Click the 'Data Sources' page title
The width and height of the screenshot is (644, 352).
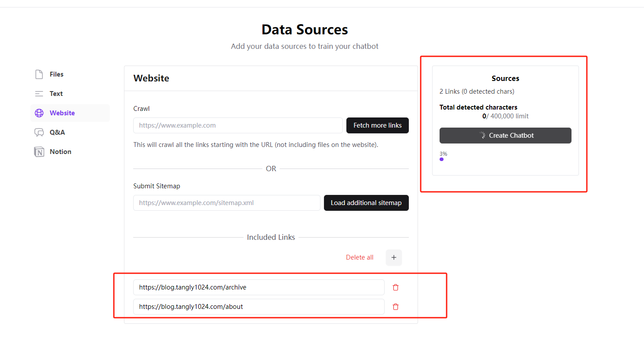[305, 29]
